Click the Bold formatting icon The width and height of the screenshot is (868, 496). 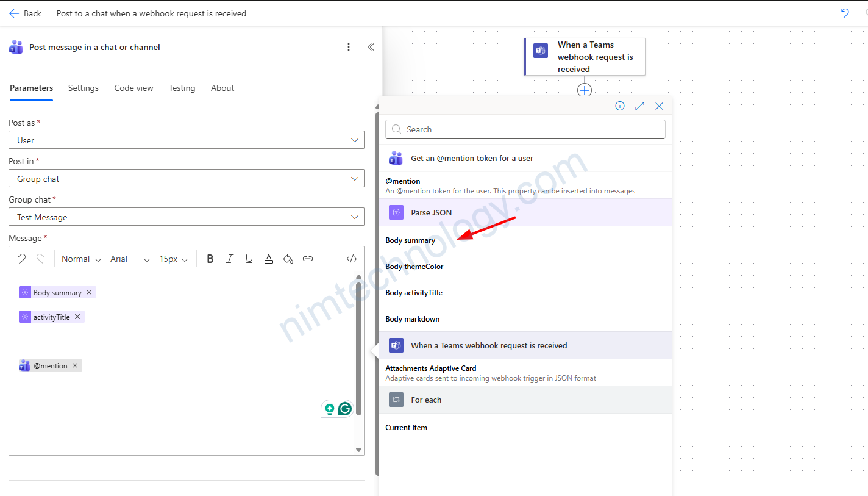[x=210, y=259]
